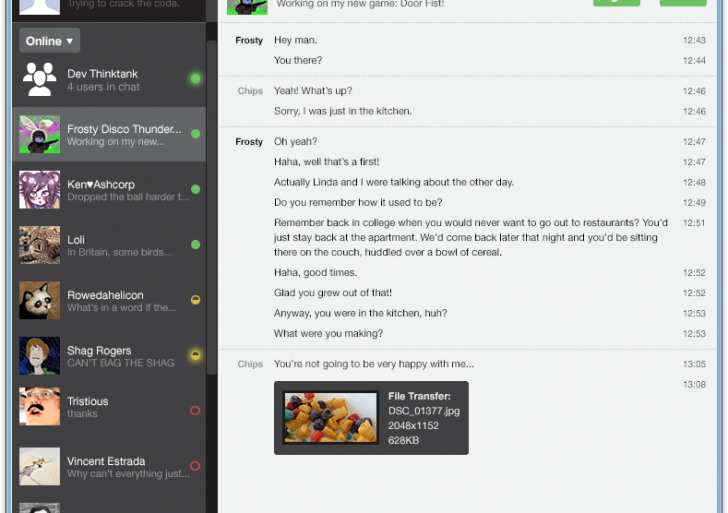Click Shag Rogers' avatar

click(x=39, y=356)
